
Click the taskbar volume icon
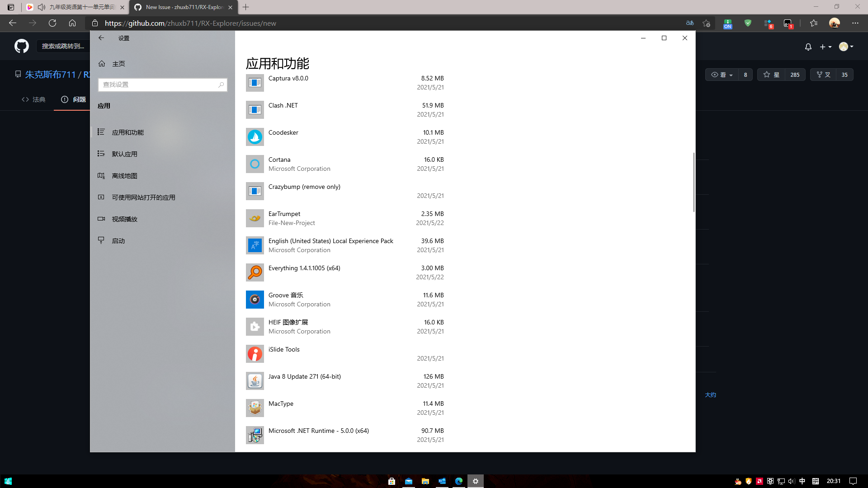[792, 481]
